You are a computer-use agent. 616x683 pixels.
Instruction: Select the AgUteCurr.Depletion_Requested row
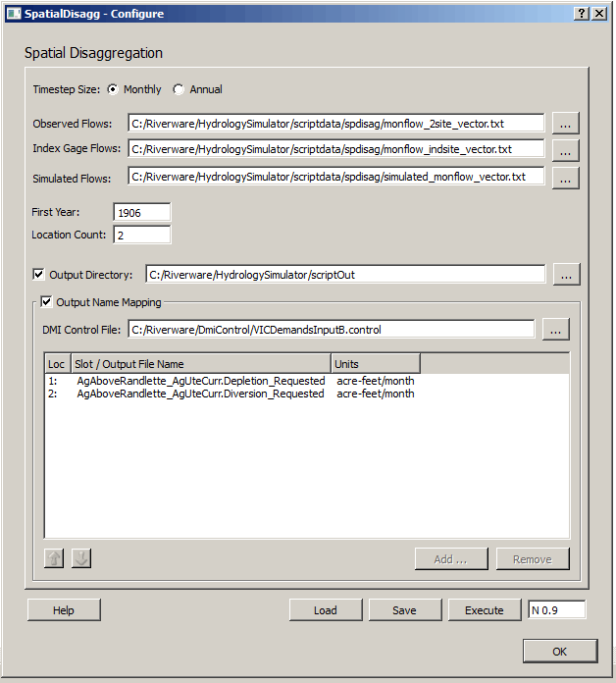point(306,381)
